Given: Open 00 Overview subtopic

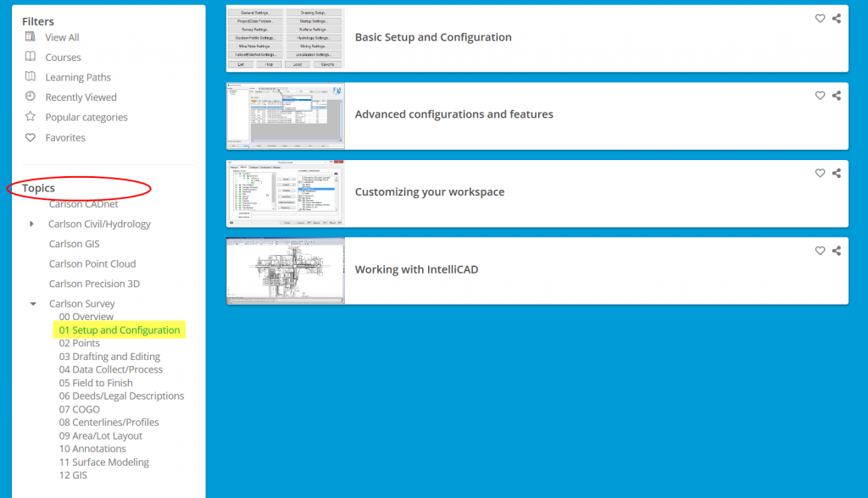Looking at the screenshot, I should click(86, 317).
